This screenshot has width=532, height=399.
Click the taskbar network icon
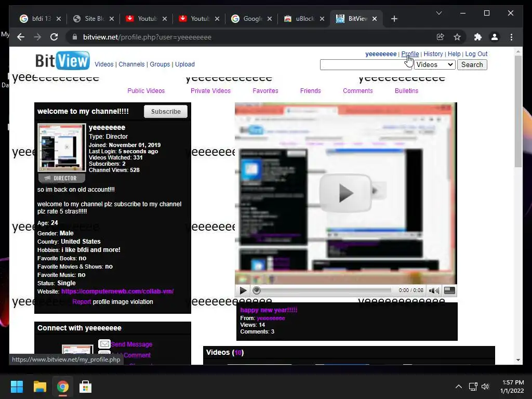[473, 387]
